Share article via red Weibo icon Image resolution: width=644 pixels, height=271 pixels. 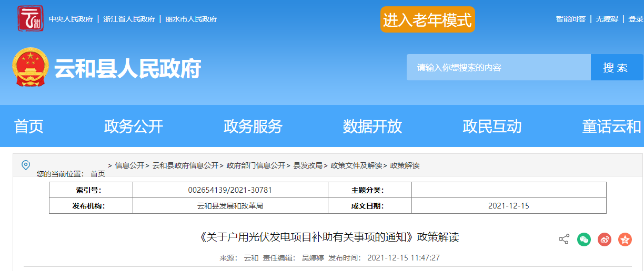(x=605, y=239)
